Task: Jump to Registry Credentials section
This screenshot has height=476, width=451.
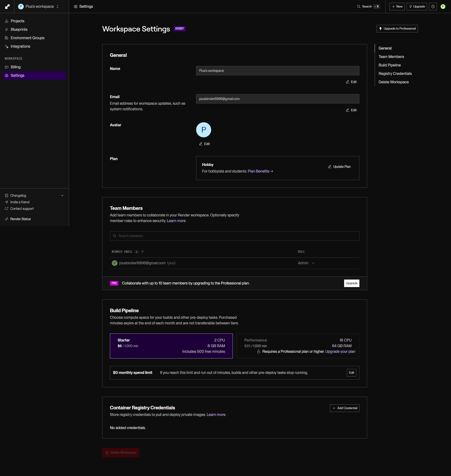Action: (395, 73)
